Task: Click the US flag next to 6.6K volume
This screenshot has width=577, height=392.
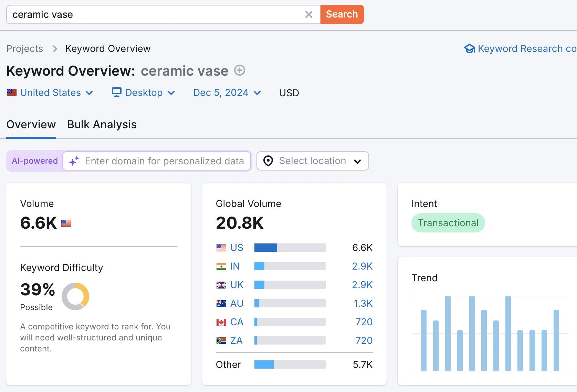Action: point(66,223)
